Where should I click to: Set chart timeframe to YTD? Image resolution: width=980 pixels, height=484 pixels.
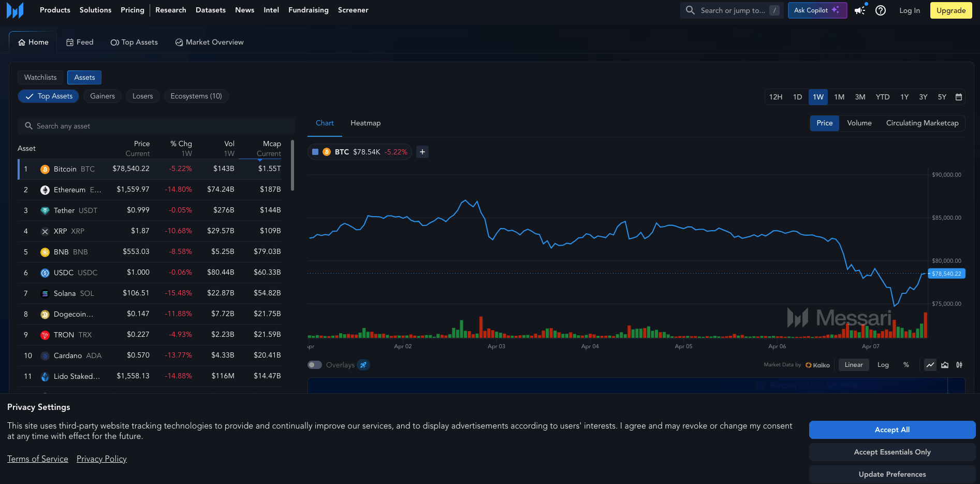click(883, 97)
